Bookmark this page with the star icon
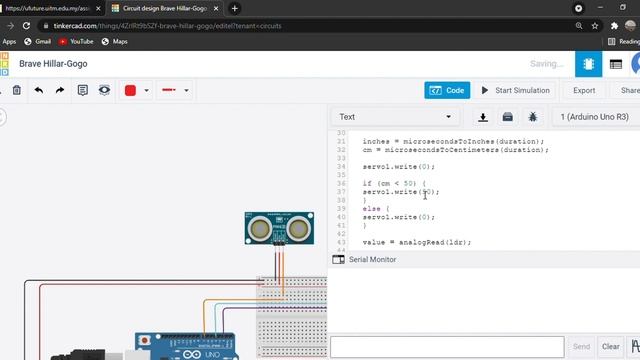640x360 pixels. tap(595, 26)
